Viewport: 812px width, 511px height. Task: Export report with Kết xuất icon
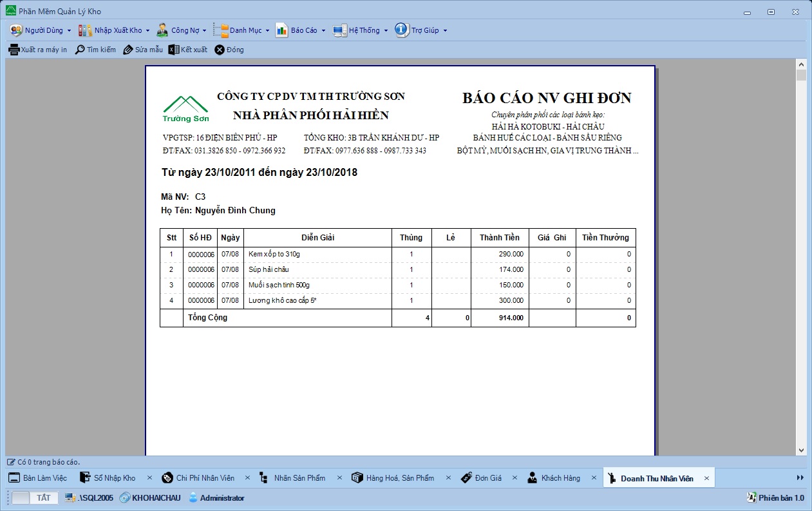[174, 50]
